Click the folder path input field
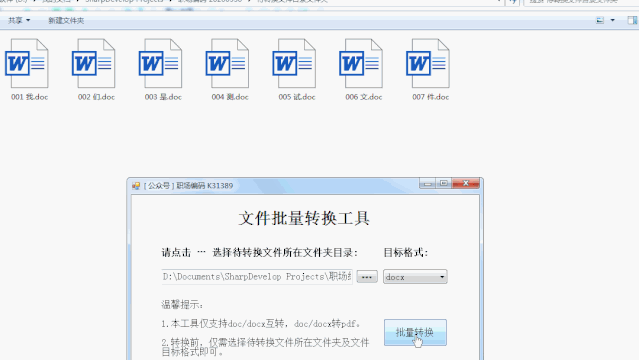Screen dimensions: 639x360 (257, 277)
